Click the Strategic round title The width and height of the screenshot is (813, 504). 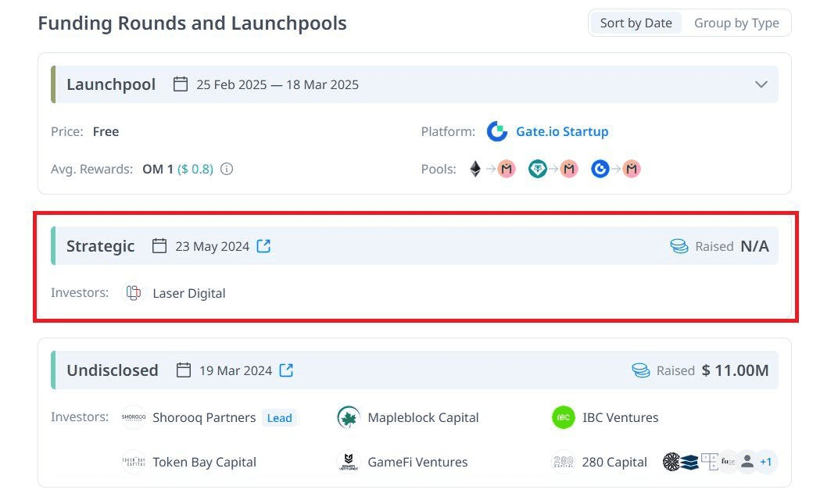tap(101, 246)
